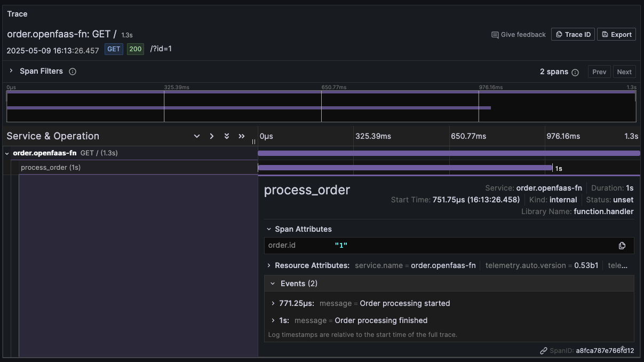Click the trace minimap overview
Image resolution: width=644 pixels, height=362 pixels.
tap(321, 106)
